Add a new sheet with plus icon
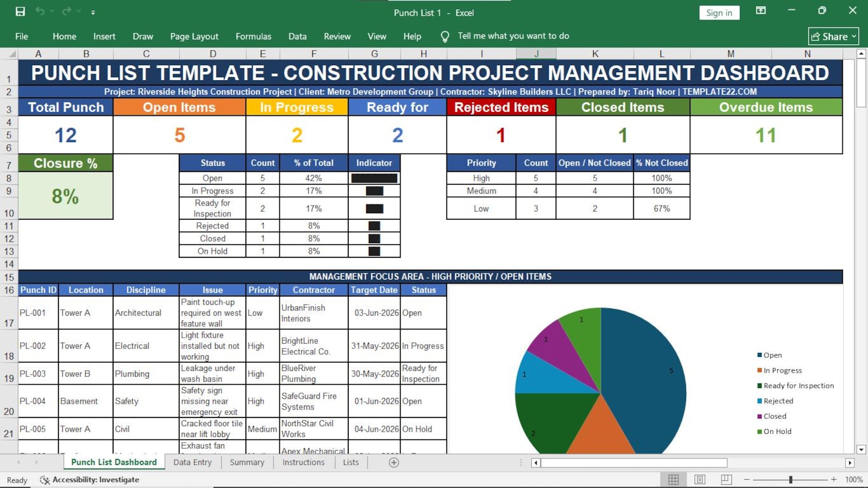 [394, 462]
